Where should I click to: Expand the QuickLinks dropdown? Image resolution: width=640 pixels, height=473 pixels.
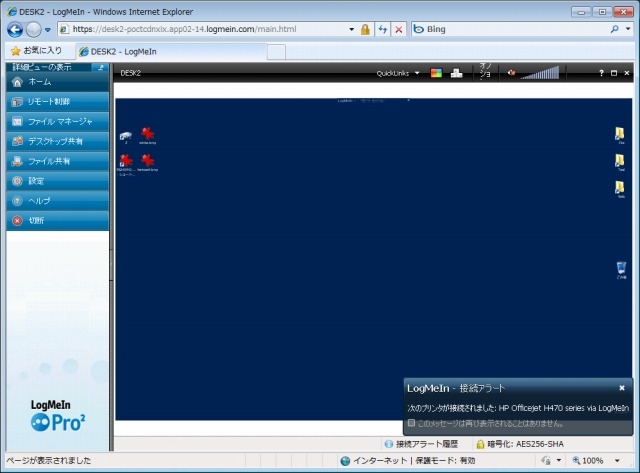coord(398,73)
